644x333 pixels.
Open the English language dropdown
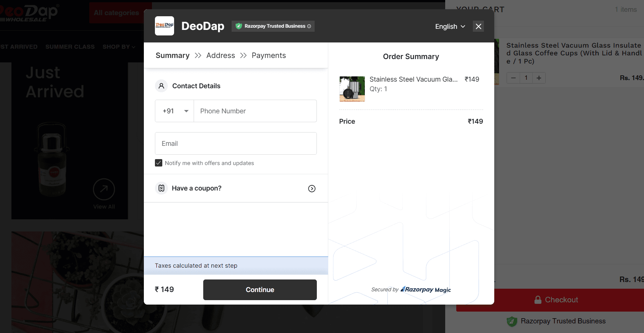(x=450, y=26)
